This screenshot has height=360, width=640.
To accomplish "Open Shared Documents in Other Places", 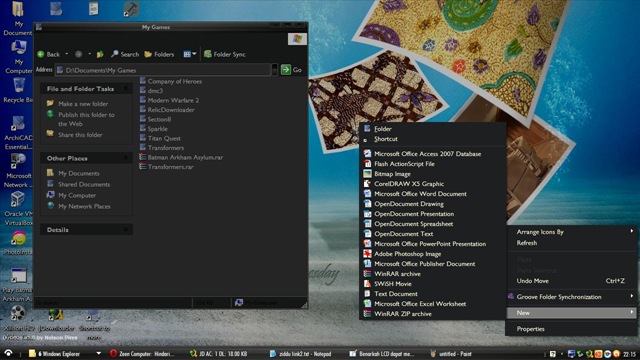I will pos(84,184).
